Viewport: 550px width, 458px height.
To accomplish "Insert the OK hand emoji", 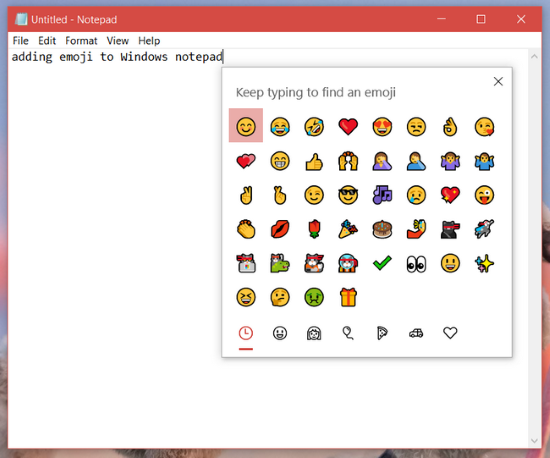I will (x=450, y=126).
